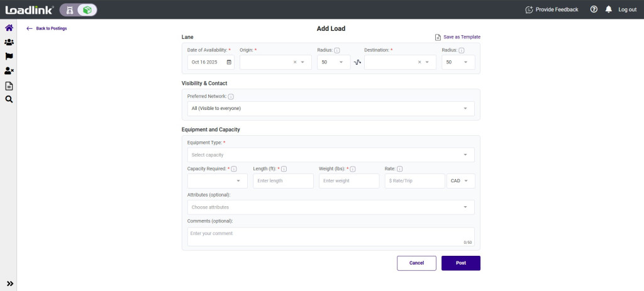Screen dimensions: 644x291
Task: Swap origin and destination route icon
Action: pos(357,62)
